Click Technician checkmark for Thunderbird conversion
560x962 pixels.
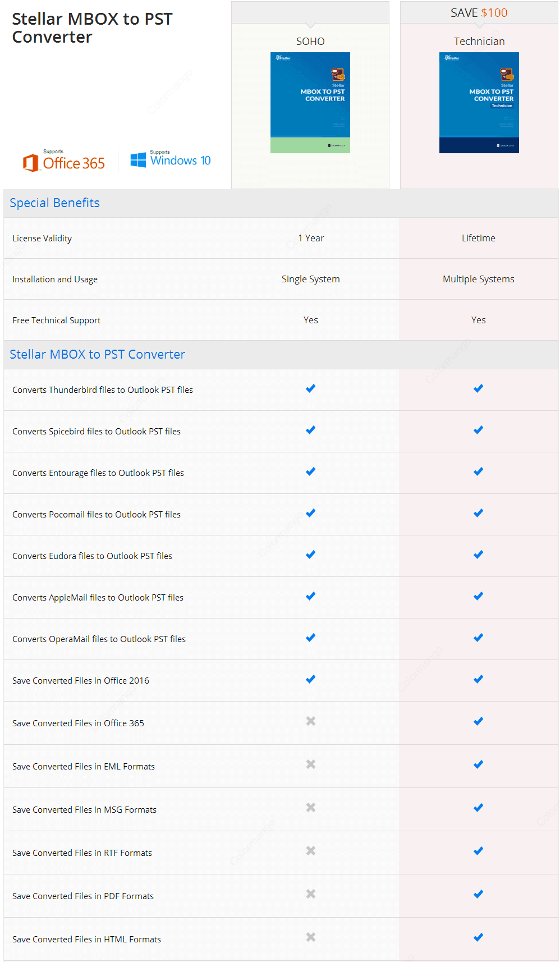click(478, 388)
